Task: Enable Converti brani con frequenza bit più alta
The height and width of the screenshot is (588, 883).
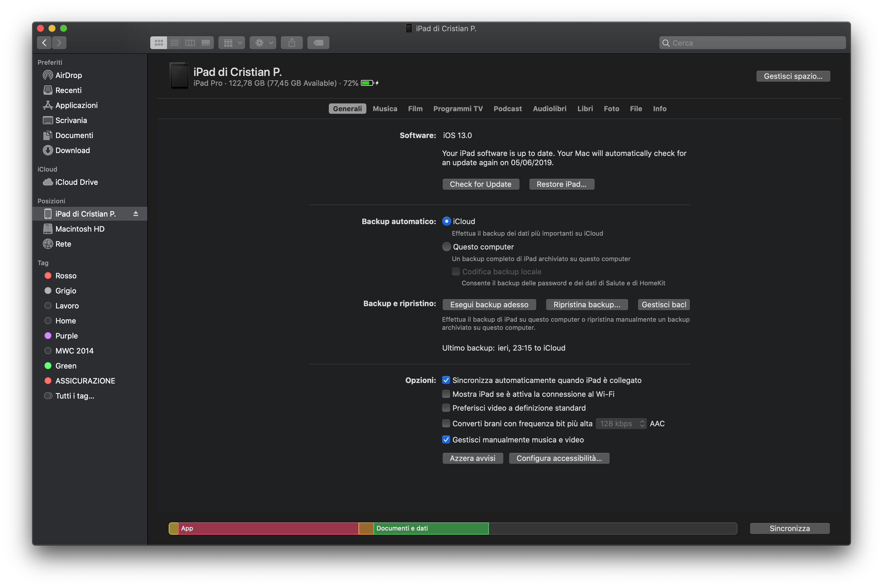Action: click(x=446, y=424)
